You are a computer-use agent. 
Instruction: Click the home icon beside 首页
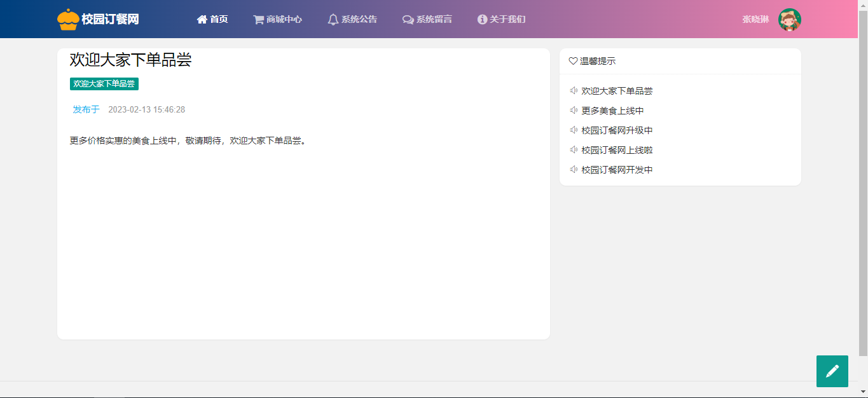(x=202, y=20)
